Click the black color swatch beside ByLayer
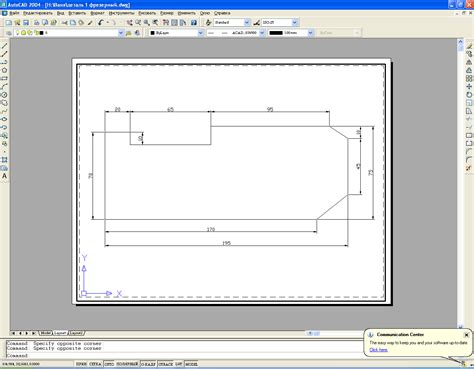 [x=153, y=33]
